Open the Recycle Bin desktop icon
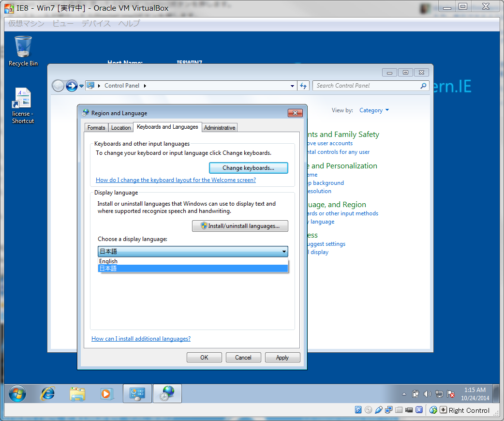 coord(23,51)
